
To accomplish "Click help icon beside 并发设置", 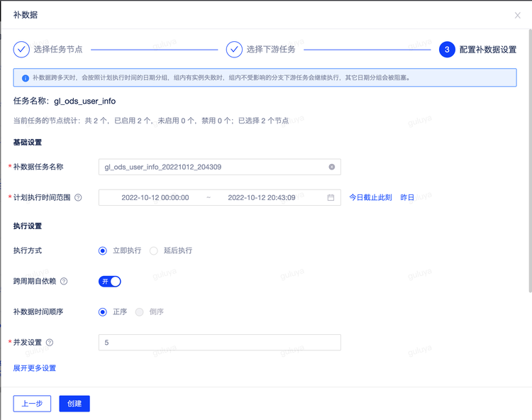I will [50, 343].
